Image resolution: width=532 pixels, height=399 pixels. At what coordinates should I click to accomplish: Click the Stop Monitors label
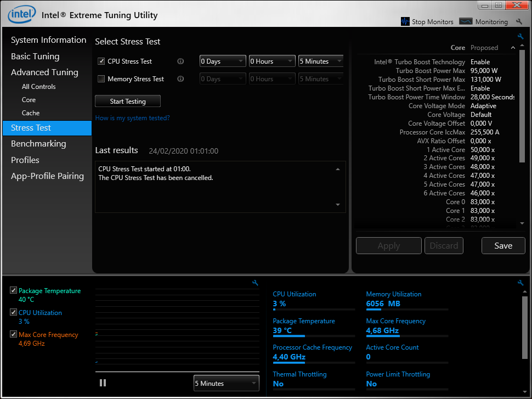pyautogui.click(x=433, y=22)
